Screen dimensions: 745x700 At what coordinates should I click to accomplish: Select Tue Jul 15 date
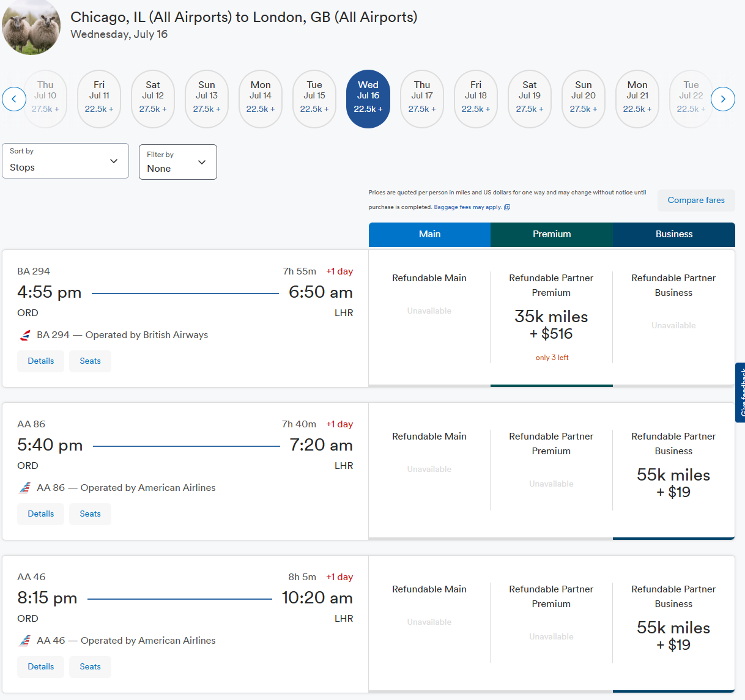click(314, 99)
